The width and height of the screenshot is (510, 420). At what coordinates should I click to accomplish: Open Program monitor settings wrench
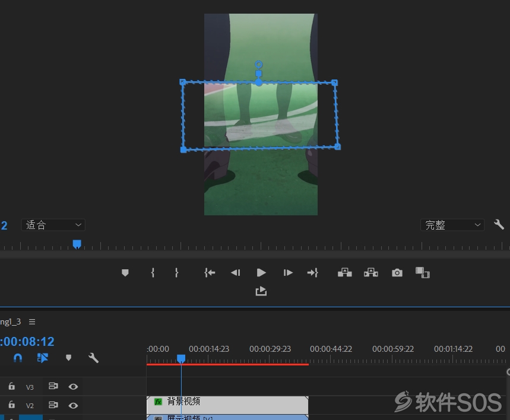point(499,225)
